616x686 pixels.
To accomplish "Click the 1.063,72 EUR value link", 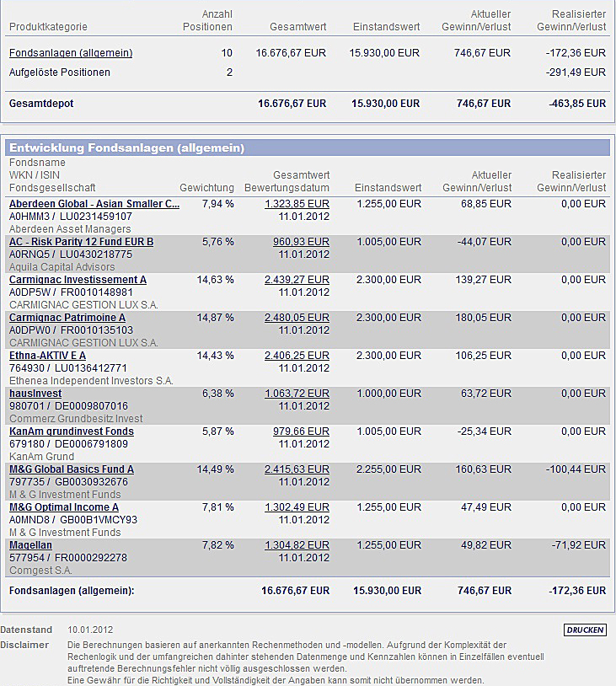I will 297,394.
